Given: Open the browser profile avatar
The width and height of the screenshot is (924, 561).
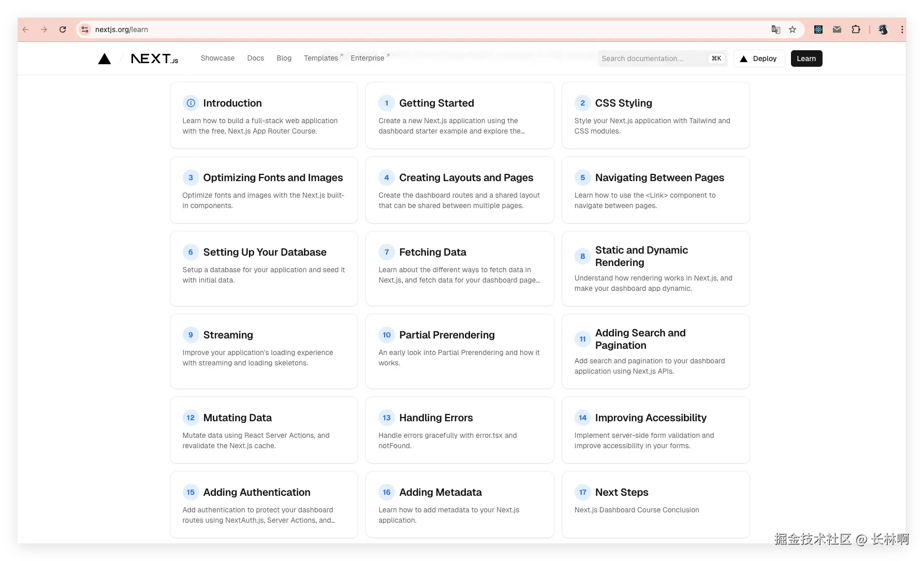Looking at the screenshot, I should [883, 29].
